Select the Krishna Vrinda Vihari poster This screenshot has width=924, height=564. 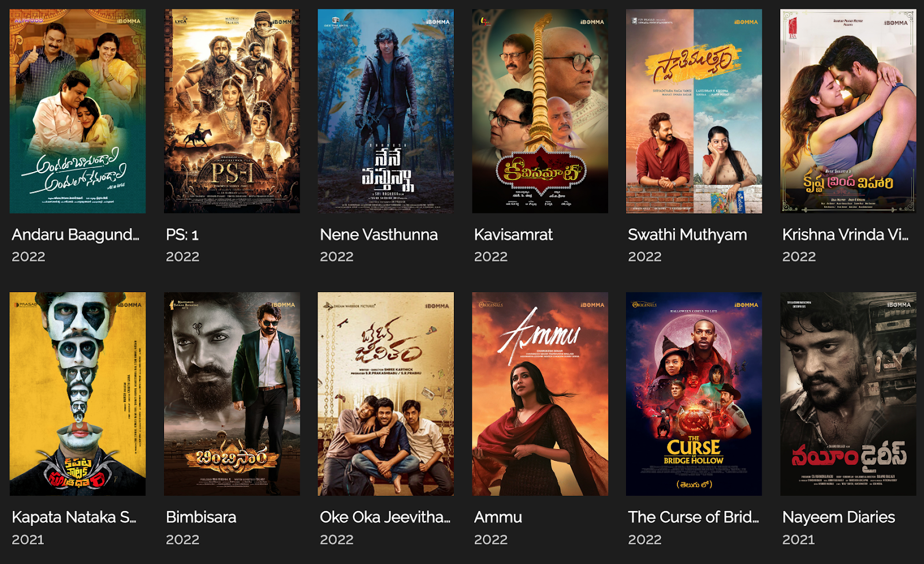pos(848,111)
